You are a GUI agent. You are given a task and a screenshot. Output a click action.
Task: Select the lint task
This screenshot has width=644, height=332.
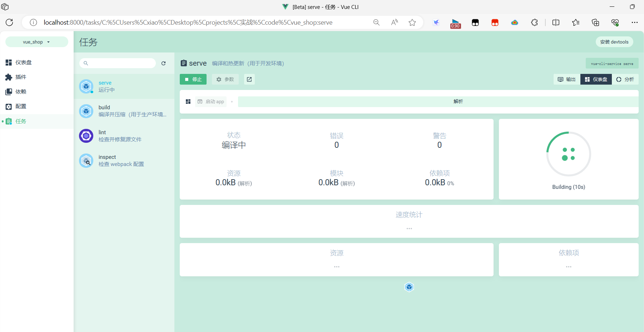point(124,136)
